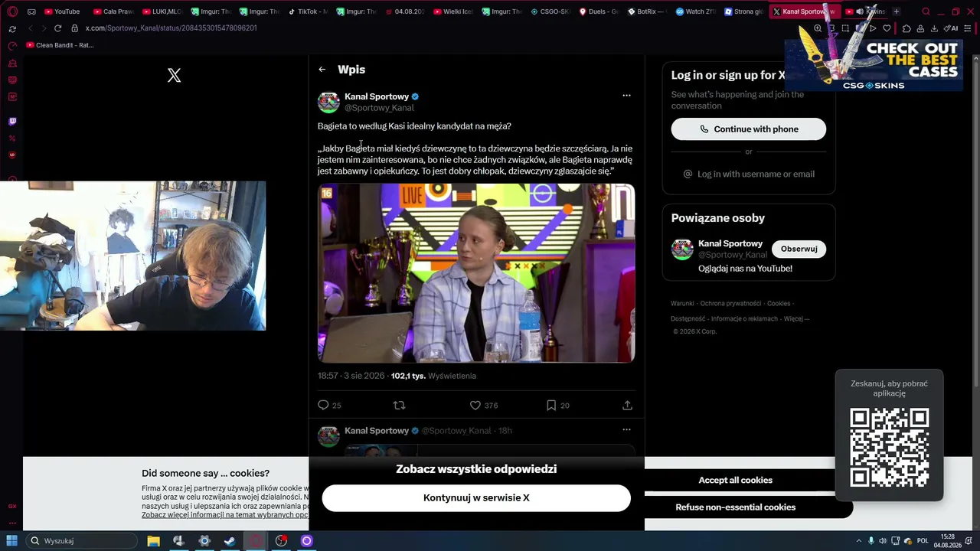This screenshot has width=980, height=551.
Task: Open taskbar clock showing 15:28
Action: click(947, 541)
